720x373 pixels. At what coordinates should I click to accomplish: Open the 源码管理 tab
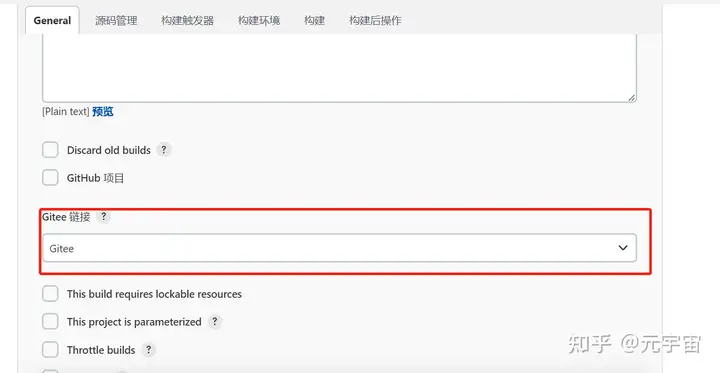(116, 21)
